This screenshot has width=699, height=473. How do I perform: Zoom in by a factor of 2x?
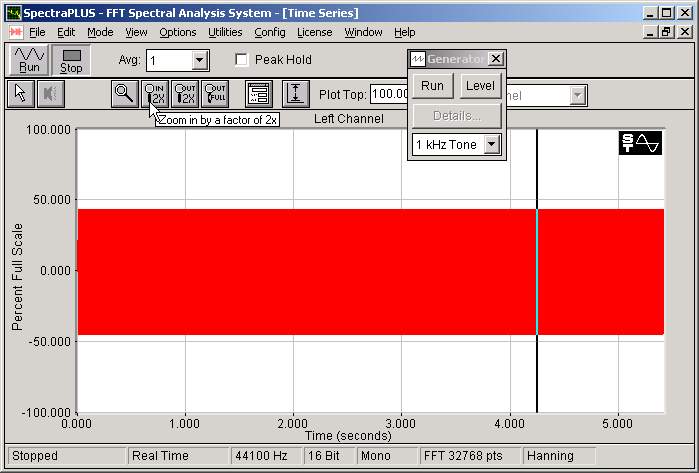(x=155, y=94)
